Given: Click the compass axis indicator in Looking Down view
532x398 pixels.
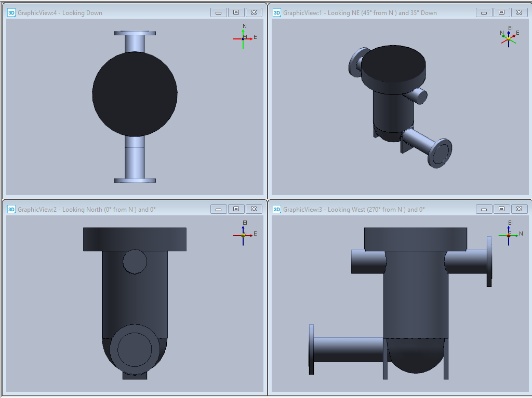Looking at the screenshot, I should (245, 37).
